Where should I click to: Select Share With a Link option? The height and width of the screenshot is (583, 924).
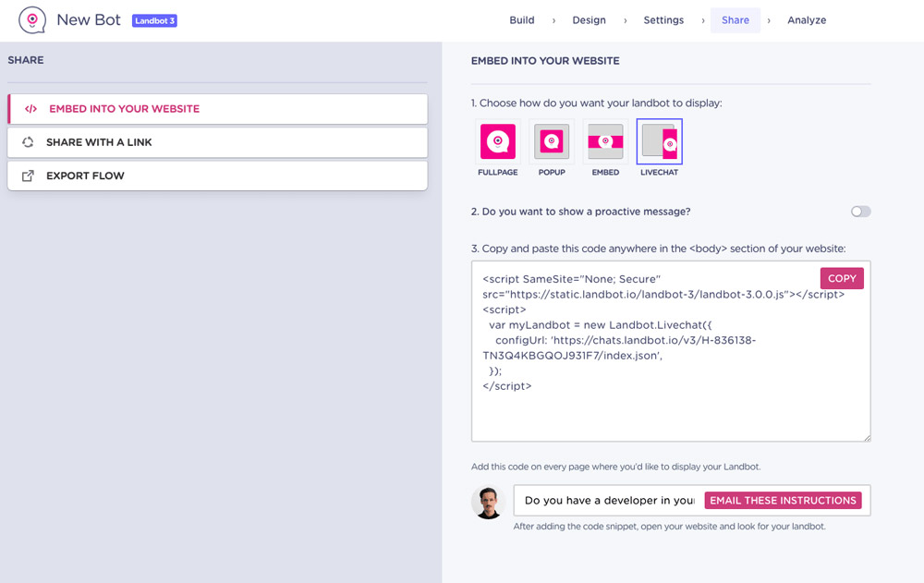click(217, 142)
